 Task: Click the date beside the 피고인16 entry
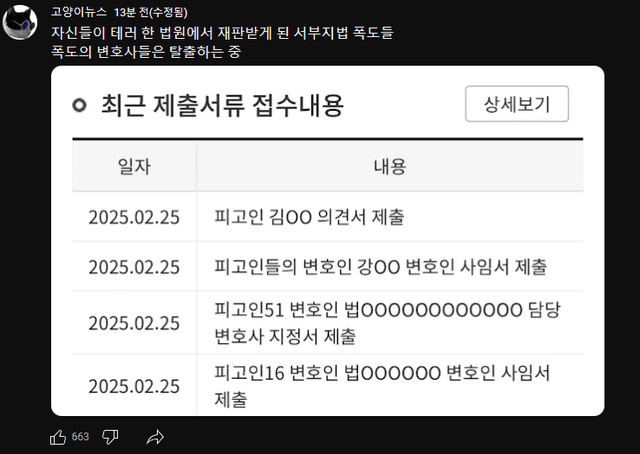point(134,386)
